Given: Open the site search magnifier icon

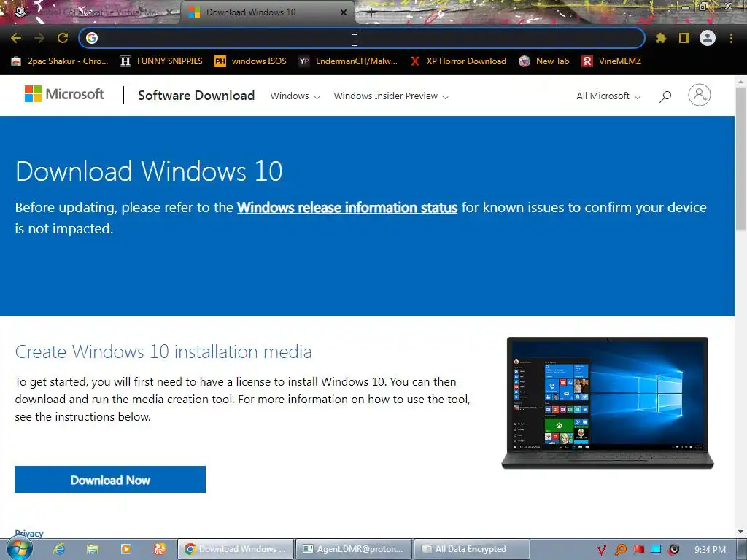Looking at the screenshot, I should [x=665, y=96].
